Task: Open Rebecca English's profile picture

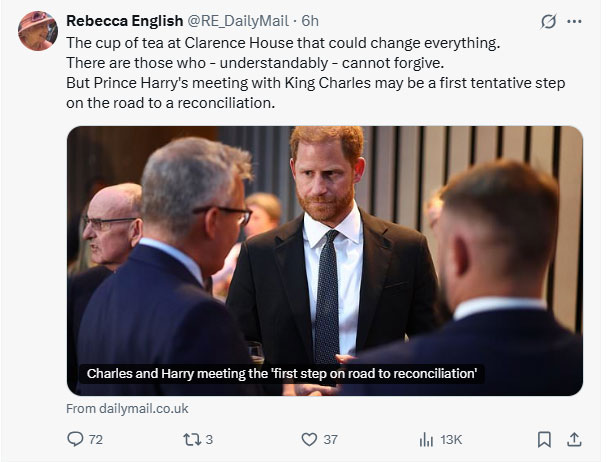Action: click(x=38, y=31)
